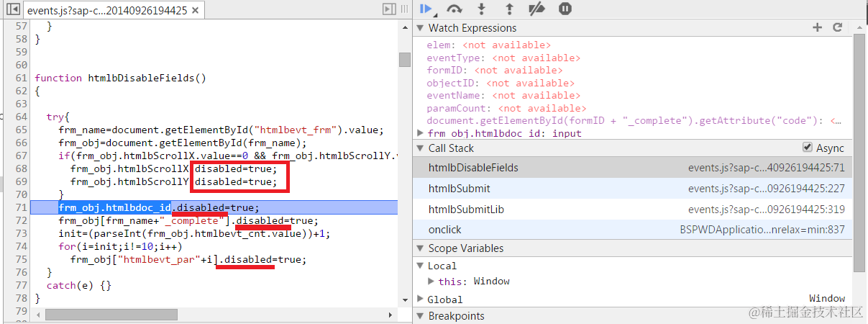Select the htmlbSubmitLib call frame
The image size is (868, 324).
(633, 210)
